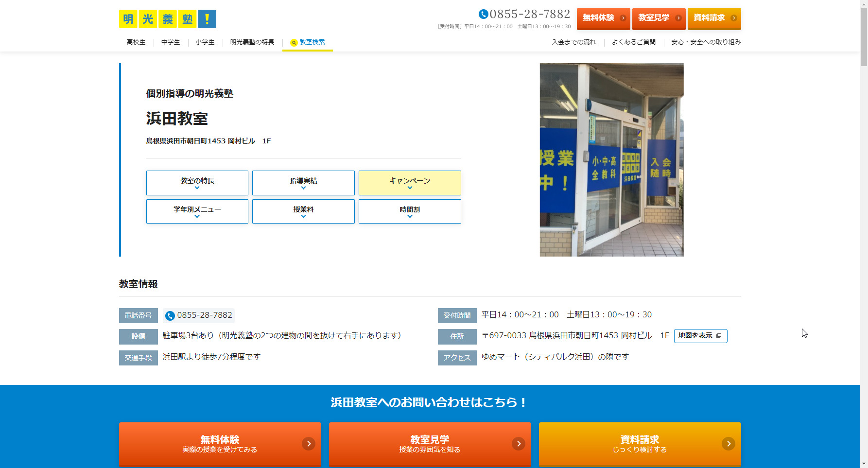The image size is (868, 468).
Task: Click the phone icon in the 電話番号 row
Action: tap(170, 316)
